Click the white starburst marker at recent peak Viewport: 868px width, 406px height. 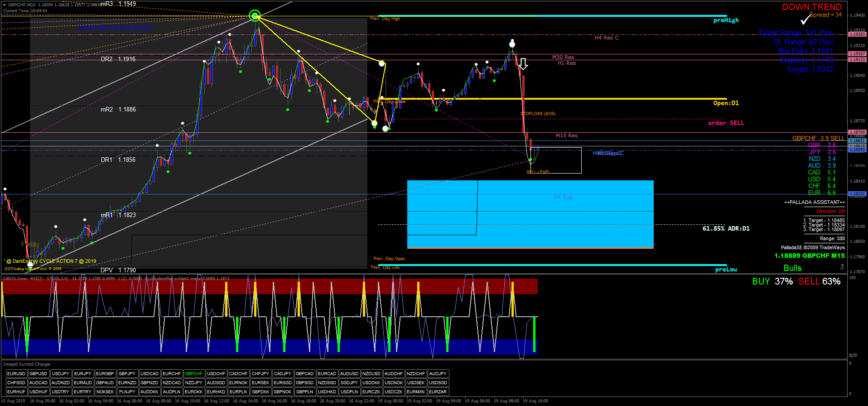click(512, 44)
